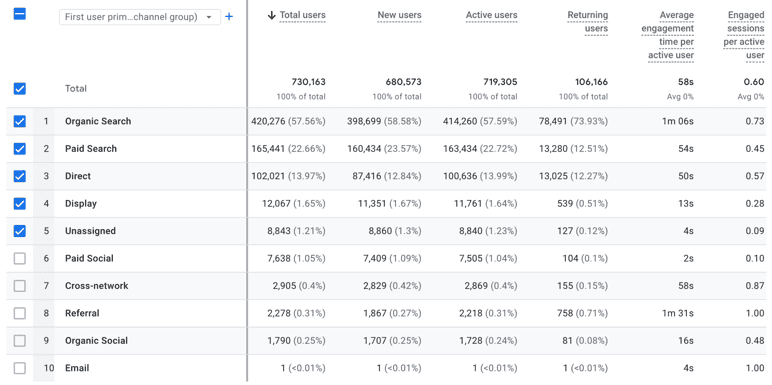772x385 pixels.
Task: Click the Referral channel name
Action: point(82,313)
